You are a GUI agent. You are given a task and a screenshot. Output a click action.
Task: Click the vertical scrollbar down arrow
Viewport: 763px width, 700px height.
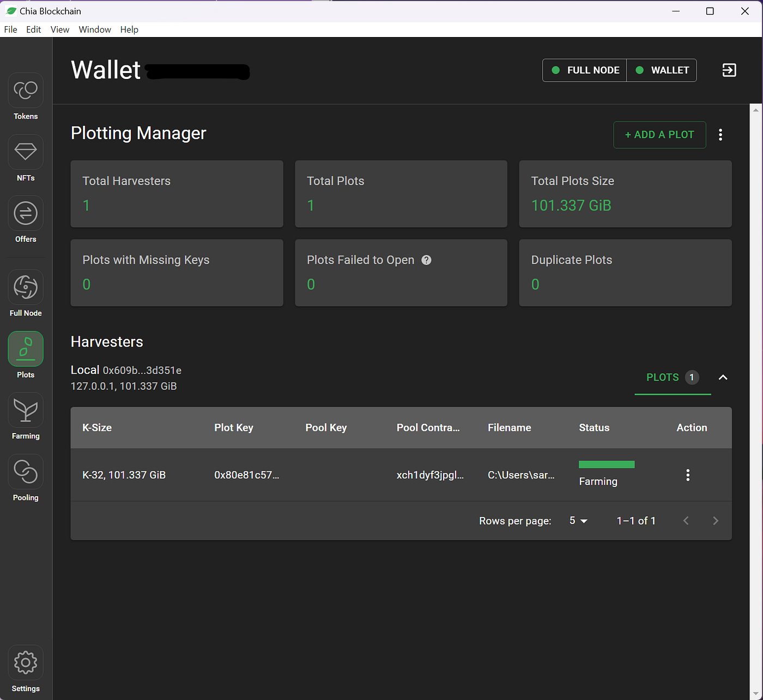756,694
